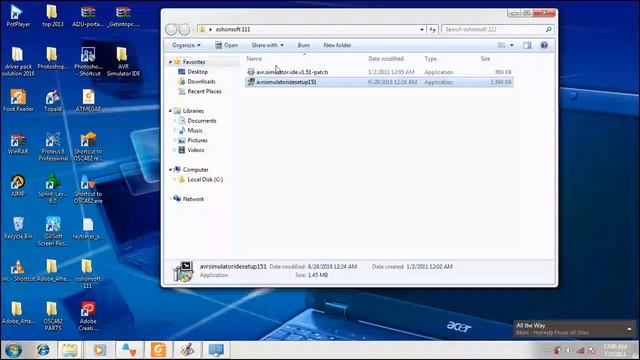Click the Windows Start orb

pos(13,350)
